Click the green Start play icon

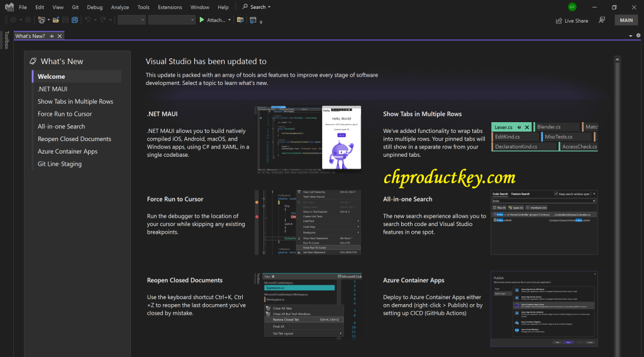[x=202, y=20]
